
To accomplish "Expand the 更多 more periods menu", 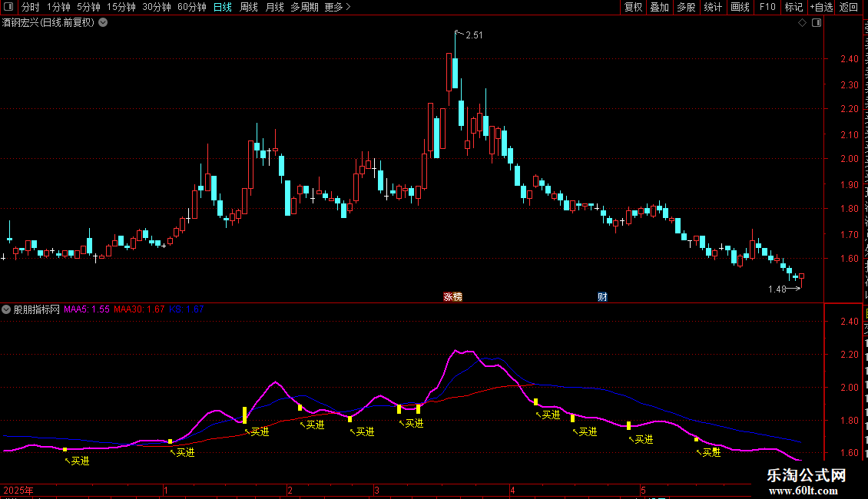I will (337, 7).
